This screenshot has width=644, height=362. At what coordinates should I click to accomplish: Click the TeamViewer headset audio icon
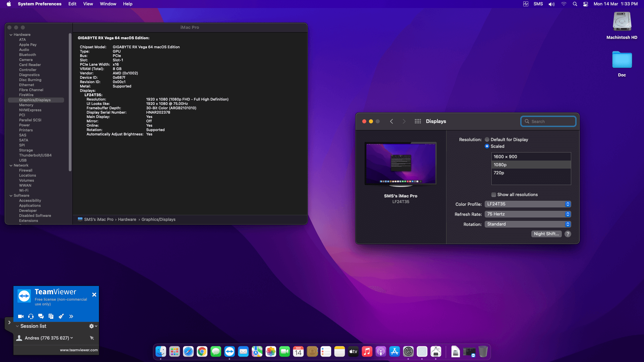(31, 316)
